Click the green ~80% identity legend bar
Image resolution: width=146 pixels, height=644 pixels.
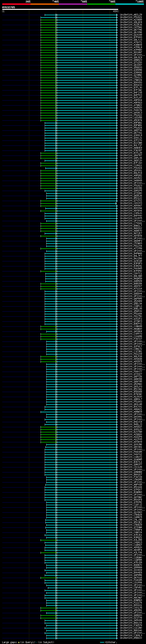(x=101, y=4)
